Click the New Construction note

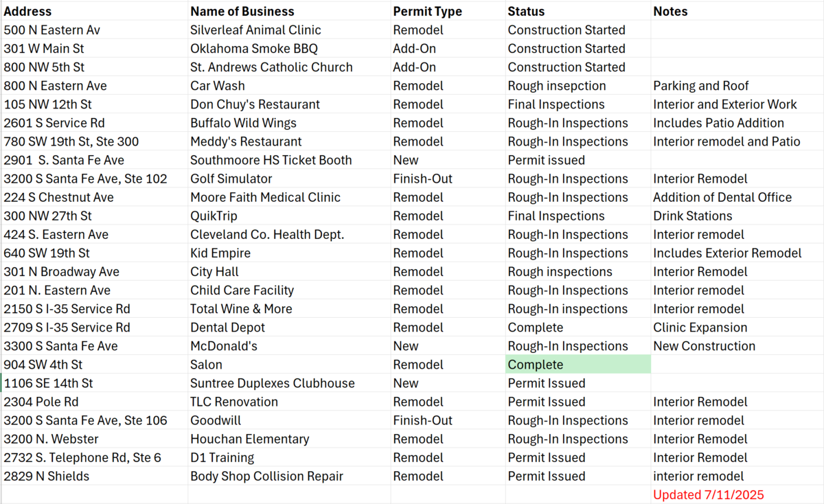pyautogui.click(x=737, y=346)
